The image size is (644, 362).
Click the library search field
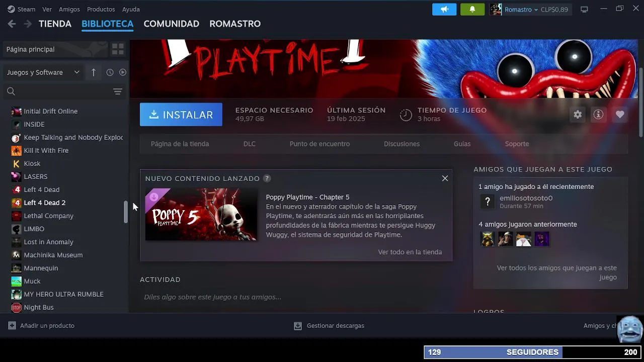click(x=58, y=92)
